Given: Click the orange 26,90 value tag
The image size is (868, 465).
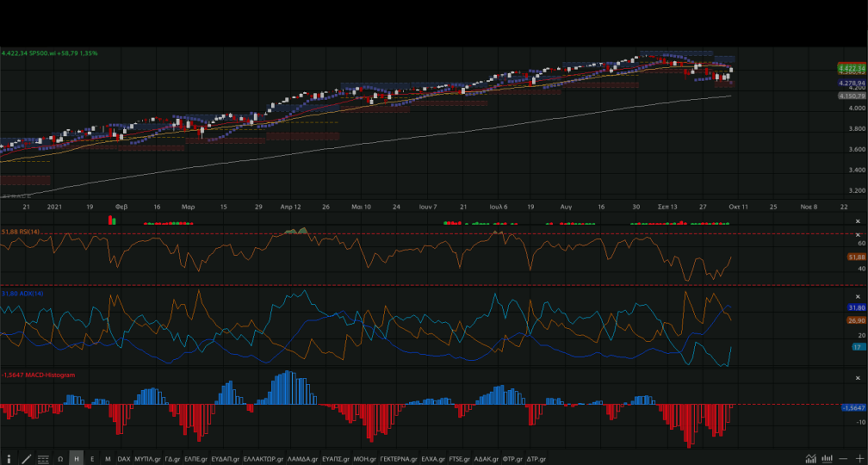Looking at the screenshot, I should [x=856, y=320].
